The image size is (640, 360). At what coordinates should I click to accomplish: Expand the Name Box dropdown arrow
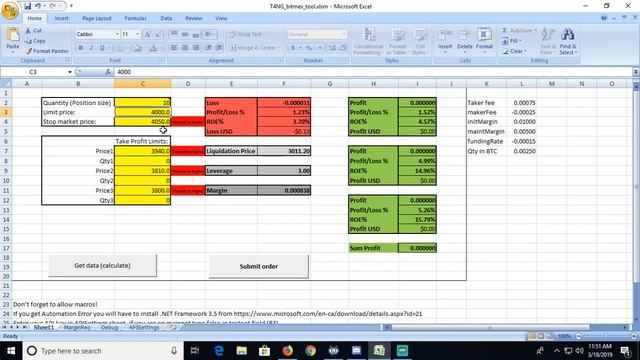70,72
